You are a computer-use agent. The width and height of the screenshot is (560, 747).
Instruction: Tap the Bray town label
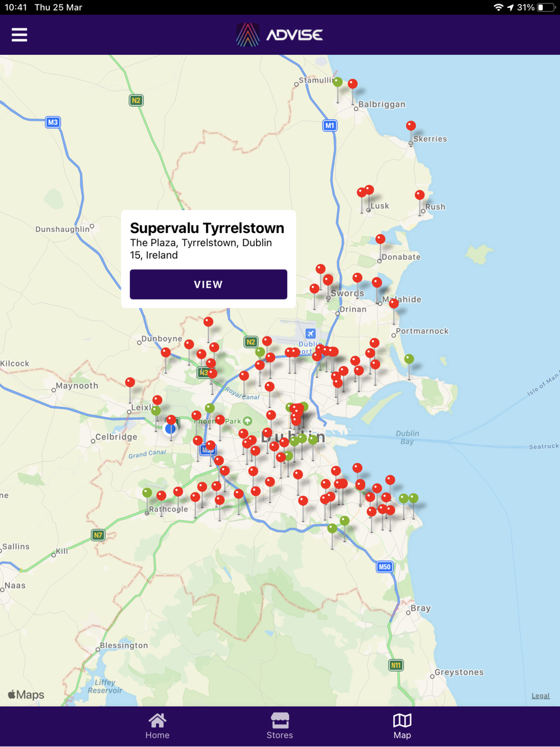click(421, 608)
